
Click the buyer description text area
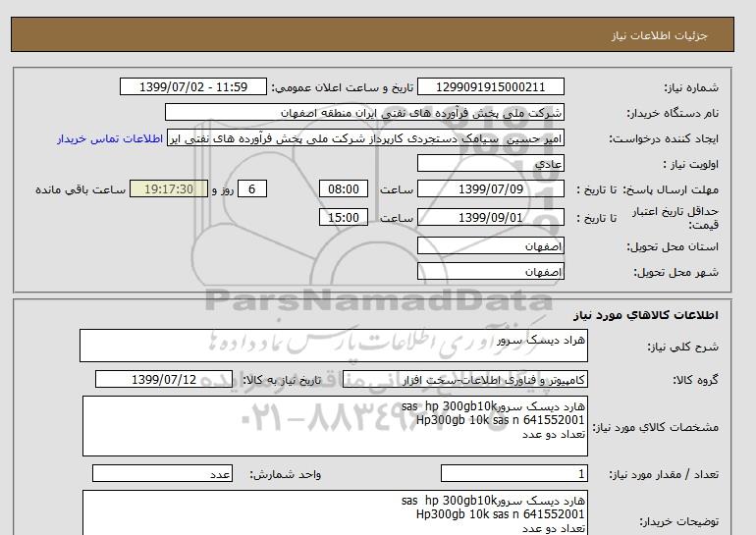point(335,512)
